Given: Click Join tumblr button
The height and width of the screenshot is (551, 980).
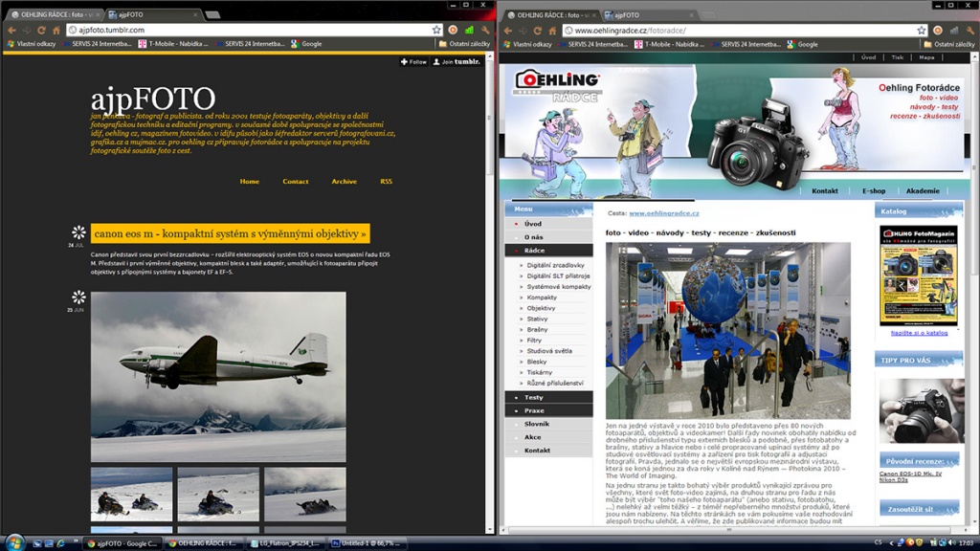Looking at the screenshot, I should click(x=457, y=62).
